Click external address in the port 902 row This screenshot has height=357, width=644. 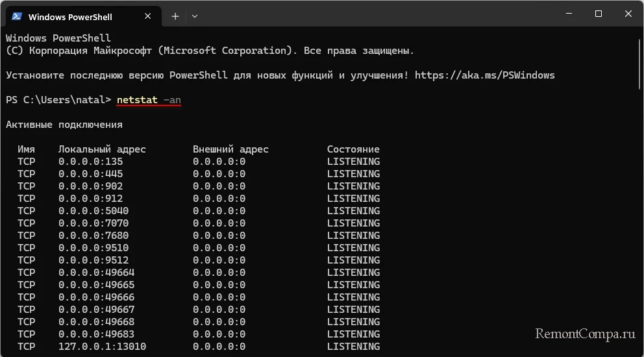(219, 186)
